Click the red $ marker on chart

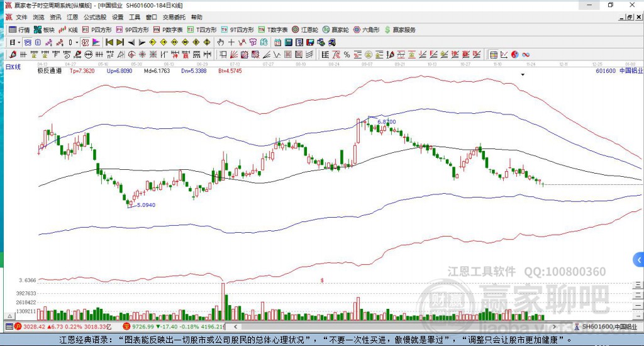[322, 280]
